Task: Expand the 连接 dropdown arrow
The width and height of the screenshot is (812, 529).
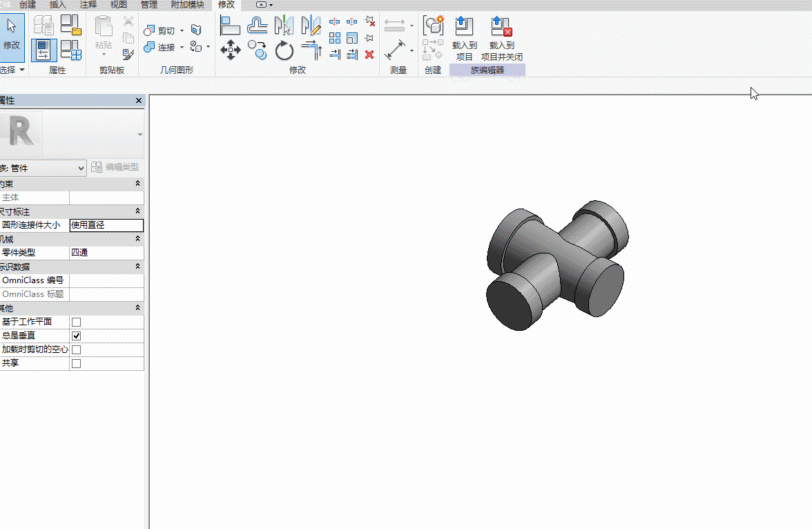Action: point(182,47)
